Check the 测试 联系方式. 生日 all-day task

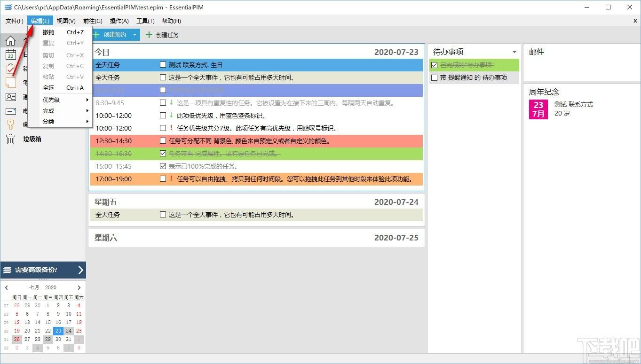click(163, 65)
